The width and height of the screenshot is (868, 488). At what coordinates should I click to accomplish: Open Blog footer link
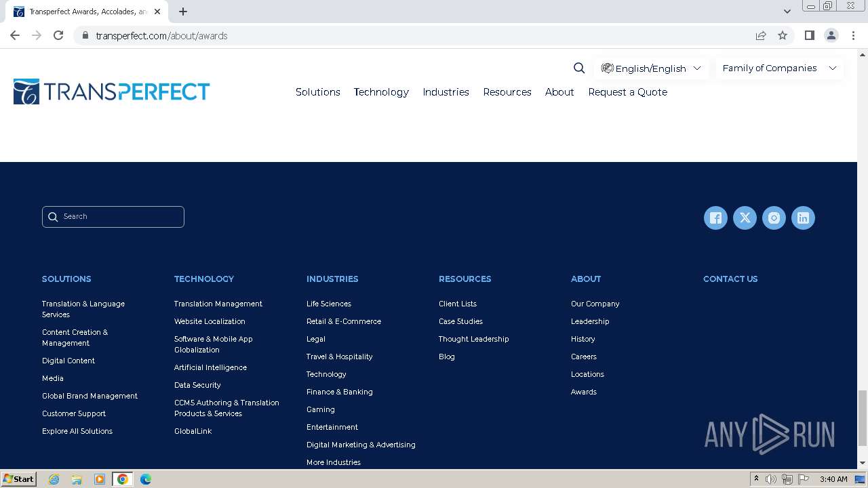(447, 357)
